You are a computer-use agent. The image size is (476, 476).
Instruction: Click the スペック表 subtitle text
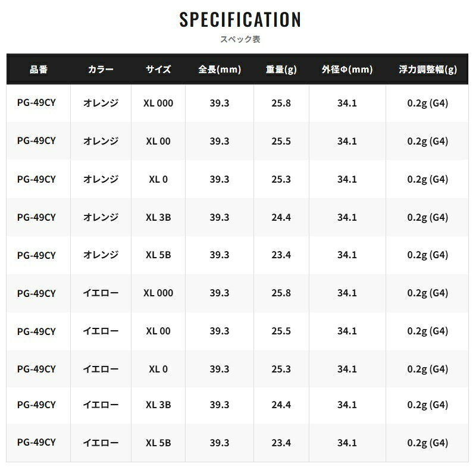pos(240,40)
